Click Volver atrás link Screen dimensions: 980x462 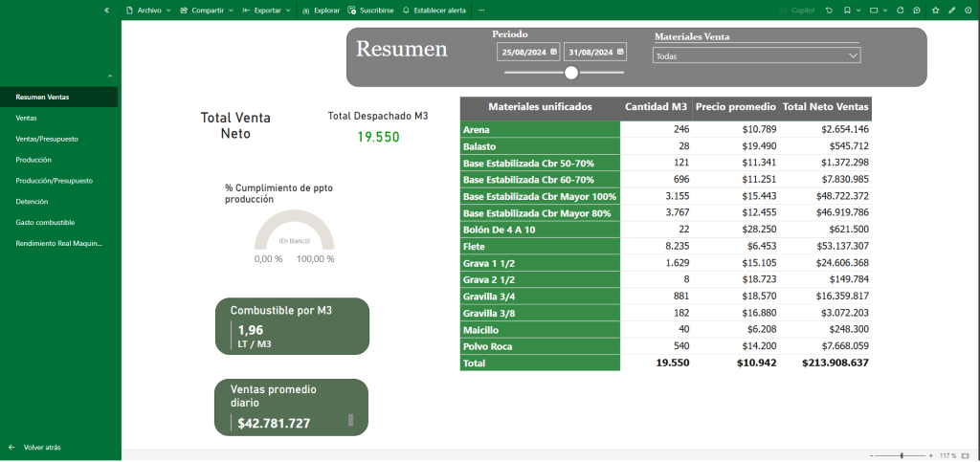[x=41, y=447]
